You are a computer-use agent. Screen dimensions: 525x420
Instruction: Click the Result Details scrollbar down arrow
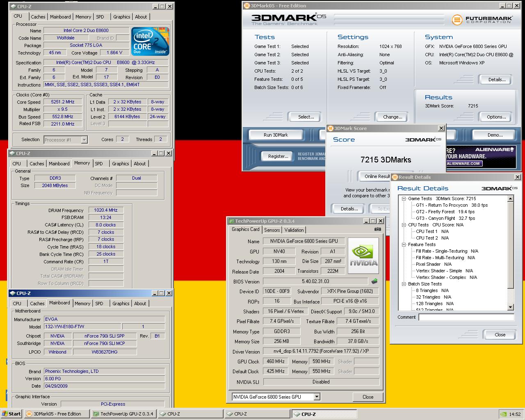point(511,307)
